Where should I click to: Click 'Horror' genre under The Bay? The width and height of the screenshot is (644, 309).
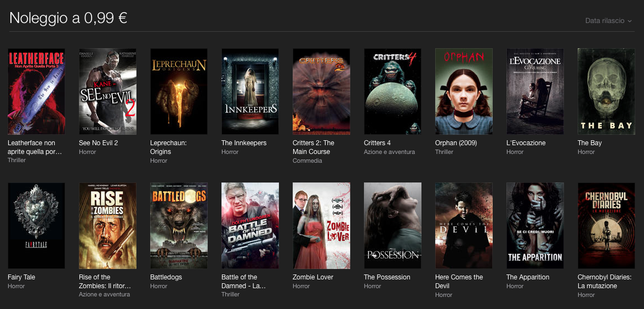tap(586, 152)
